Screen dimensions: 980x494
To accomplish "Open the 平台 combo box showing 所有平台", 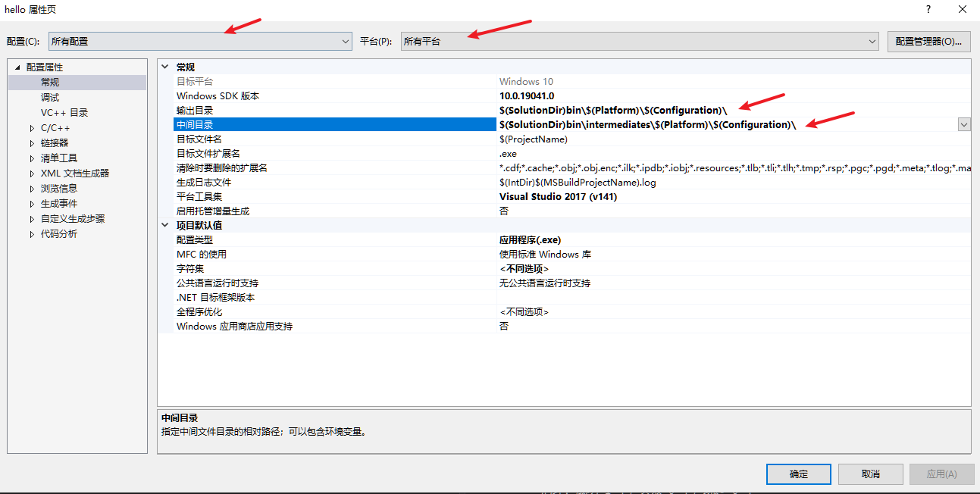I will 639,42.
